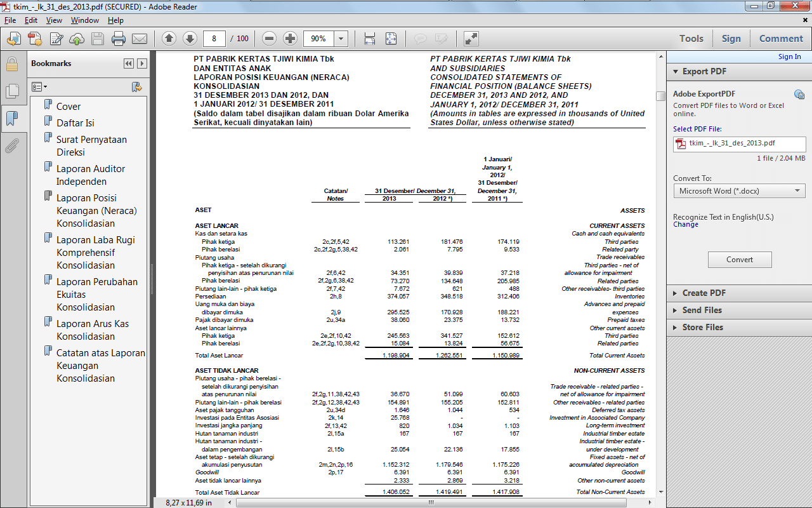Open the Surat Pernyataan Direksi bookmark
This screenshot has width=812, height=508.
91,146
